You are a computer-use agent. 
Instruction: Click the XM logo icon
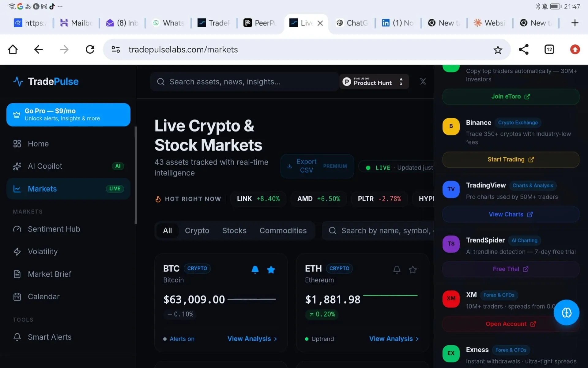point(451,299)
